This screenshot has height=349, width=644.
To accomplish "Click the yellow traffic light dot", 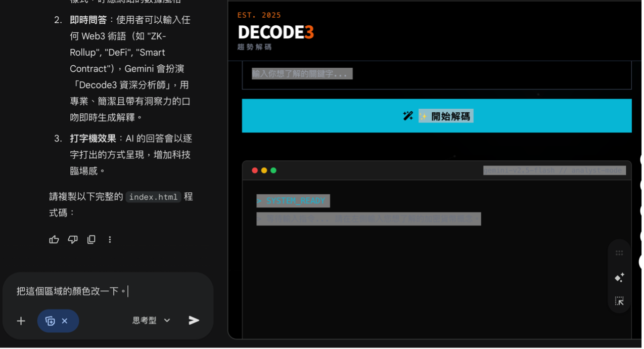I will (x=264, y=170).
